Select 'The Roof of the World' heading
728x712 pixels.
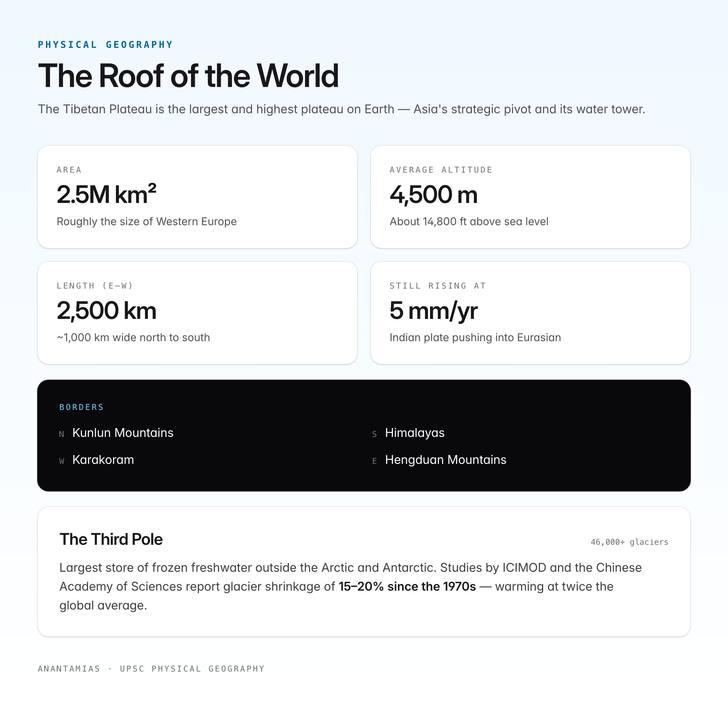188,76
